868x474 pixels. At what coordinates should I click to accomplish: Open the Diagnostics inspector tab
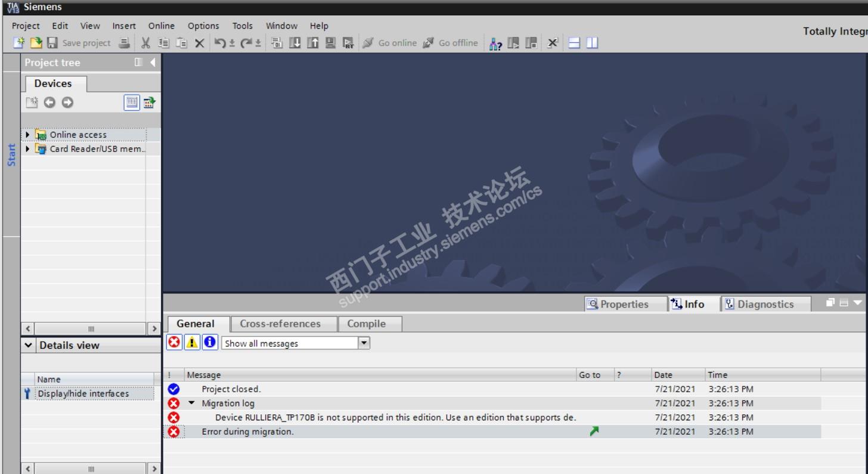[x=766, y=304]
